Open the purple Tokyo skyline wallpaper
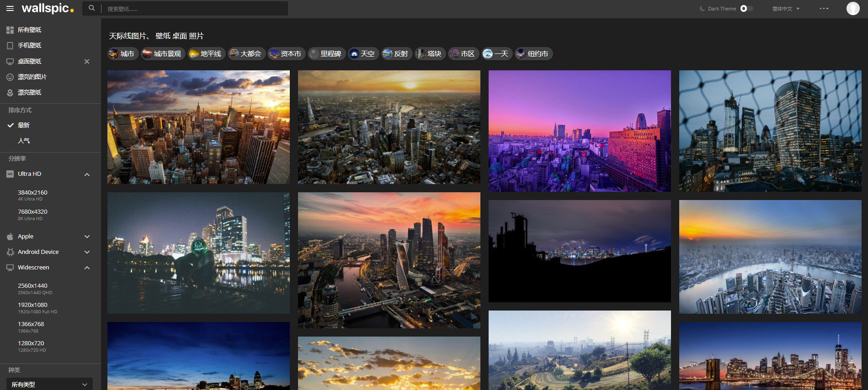 click(x=579, y=131)
